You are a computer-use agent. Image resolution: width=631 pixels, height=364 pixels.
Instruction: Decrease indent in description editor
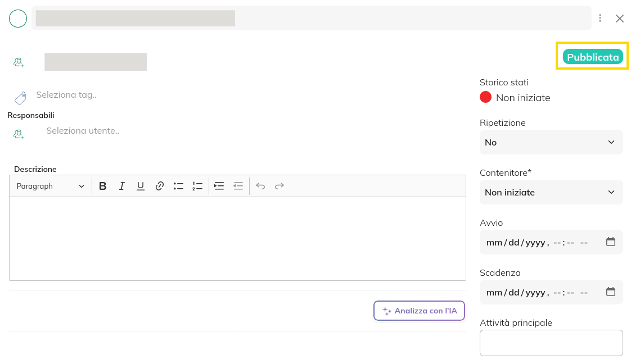[x=238, y=186]
